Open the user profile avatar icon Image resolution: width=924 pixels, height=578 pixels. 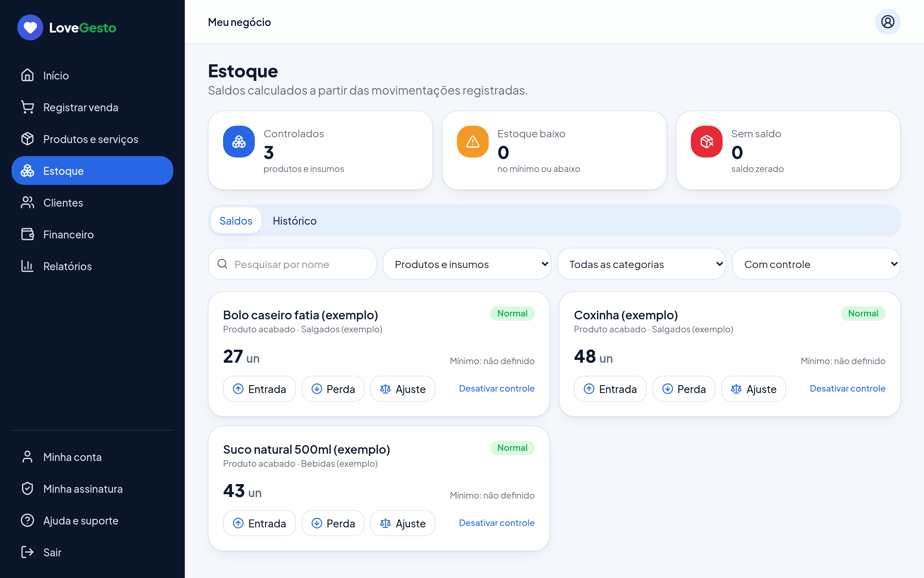click(887, 22)
